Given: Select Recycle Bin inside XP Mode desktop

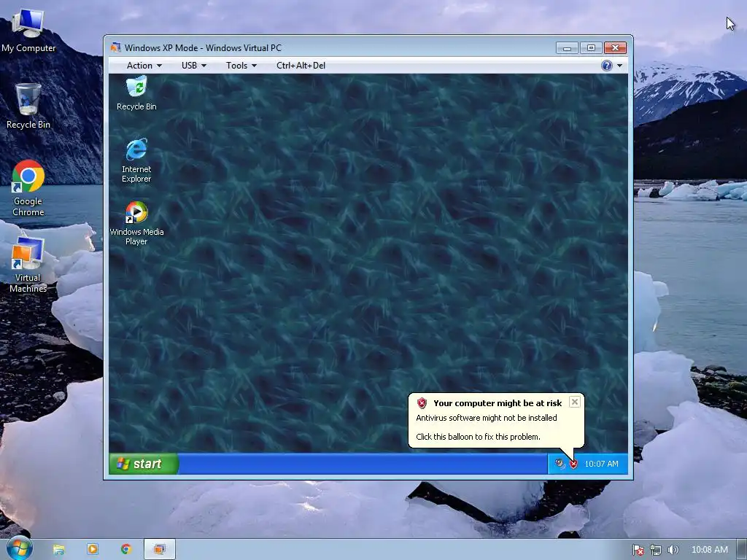Looking at the screenshot, I should (136, 94).
